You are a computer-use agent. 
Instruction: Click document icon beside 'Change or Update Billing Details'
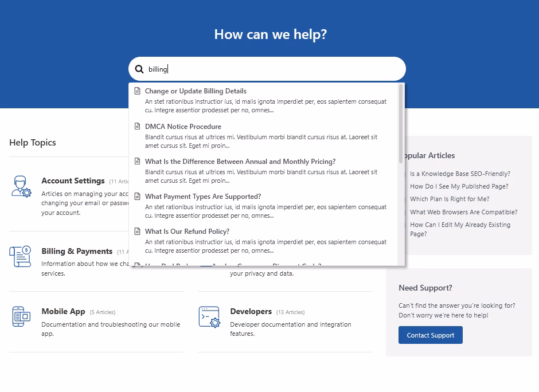(x=137, y=91)
